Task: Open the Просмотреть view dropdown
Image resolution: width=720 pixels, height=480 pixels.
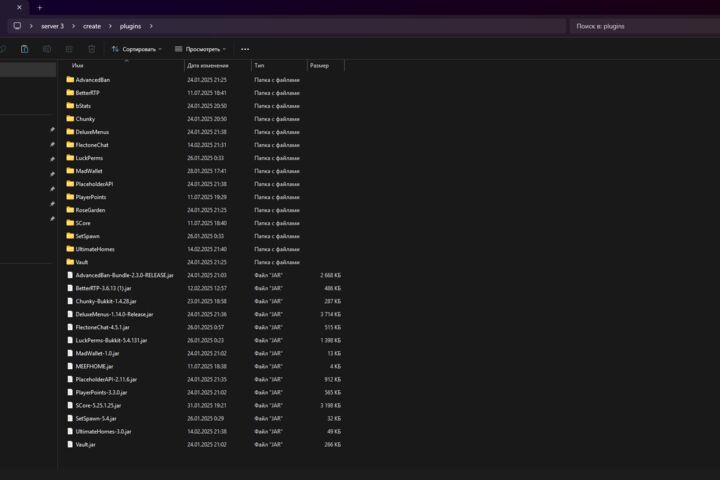Action: (x=200, y=49)
